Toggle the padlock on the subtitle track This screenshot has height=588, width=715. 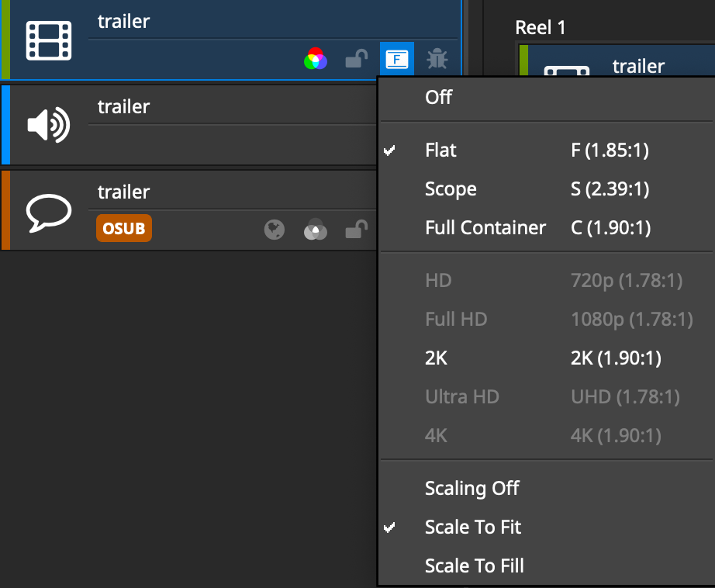point(356,230)
